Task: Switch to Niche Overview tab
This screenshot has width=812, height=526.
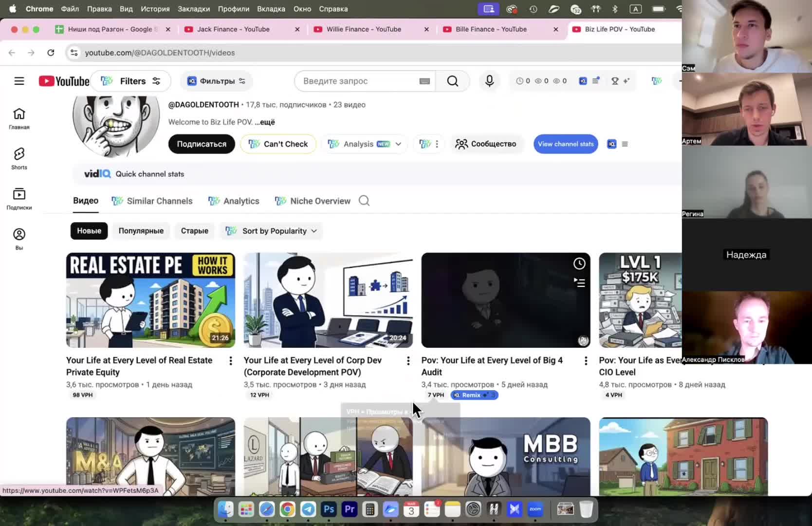Action: pos(313,201)
